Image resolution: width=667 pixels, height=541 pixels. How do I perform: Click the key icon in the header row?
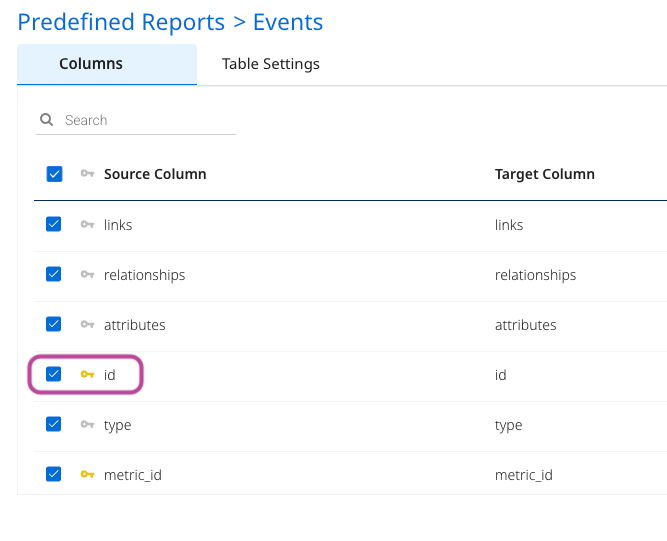click(x=87, y=174)
